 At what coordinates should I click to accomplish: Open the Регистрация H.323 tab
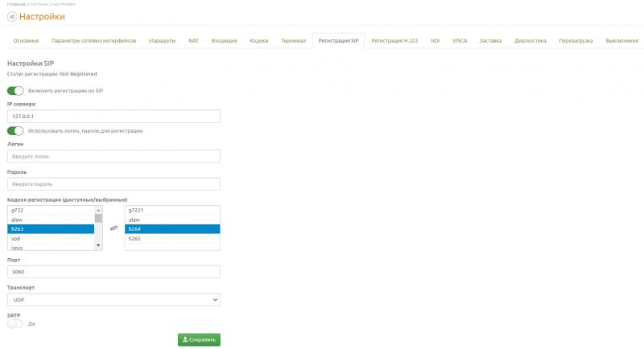395,40
